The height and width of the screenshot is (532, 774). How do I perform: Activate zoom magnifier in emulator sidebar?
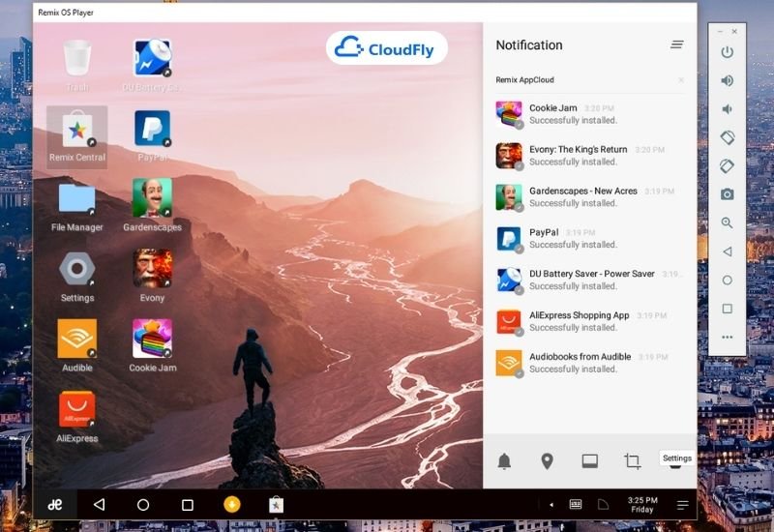point(728,222)
